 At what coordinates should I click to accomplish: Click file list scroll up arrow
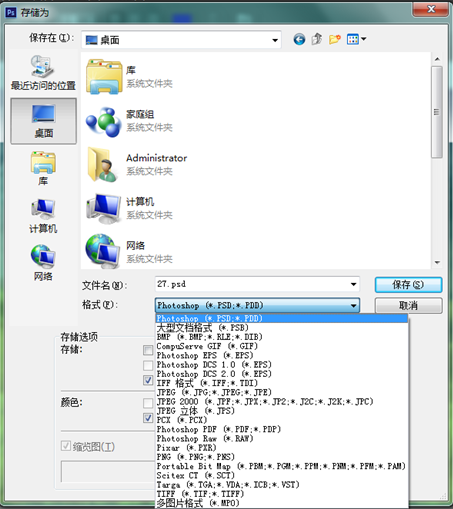pos(437,59)
